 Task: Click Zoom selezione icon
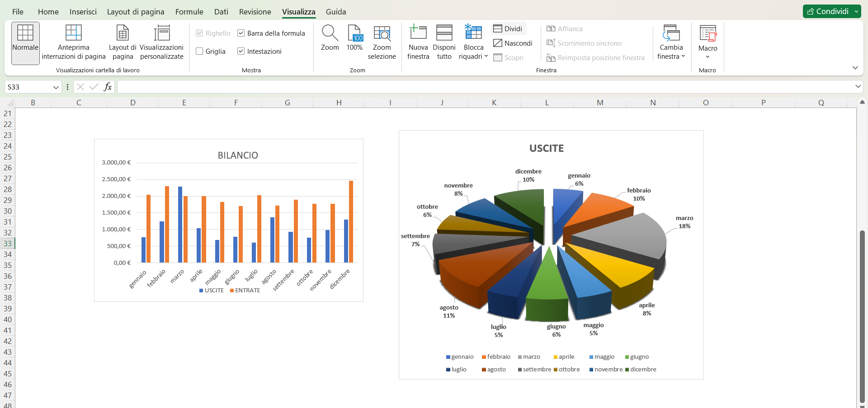point(382,34)
